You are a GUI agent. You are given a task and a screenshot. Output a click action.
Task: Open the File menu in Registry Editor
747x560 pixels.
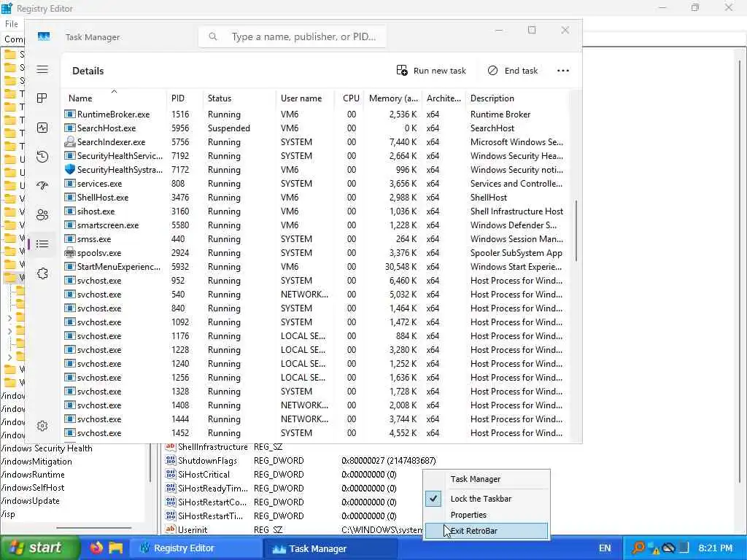pos(12,24)
